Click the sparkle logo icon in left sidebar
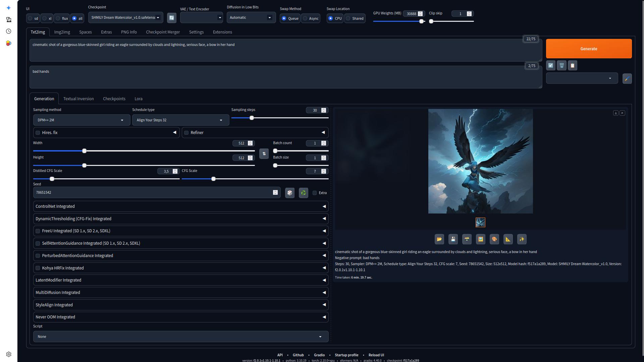Screen dimensions: 644x362 9,8
